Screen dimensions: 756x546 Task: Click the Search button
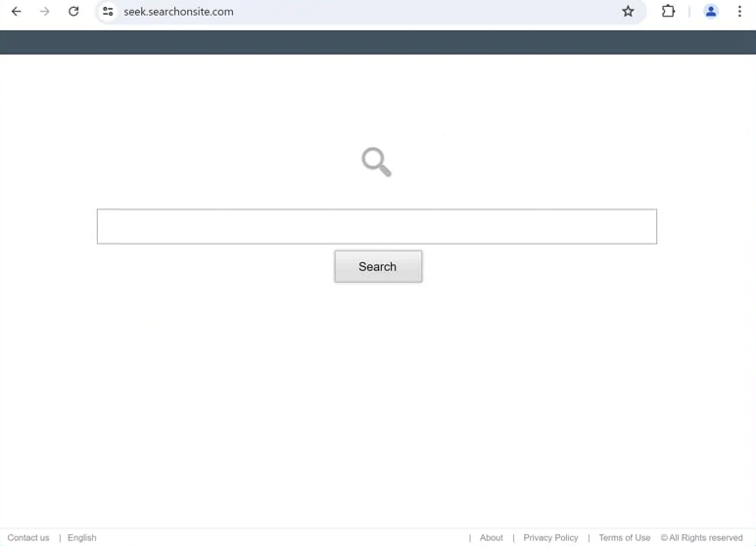click(x=378, y=266)
